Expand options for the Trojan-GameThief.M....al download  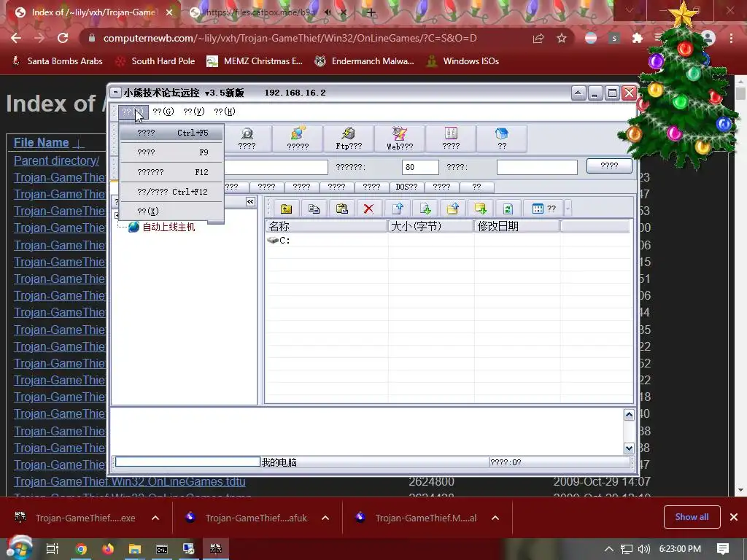pos(495,518)
